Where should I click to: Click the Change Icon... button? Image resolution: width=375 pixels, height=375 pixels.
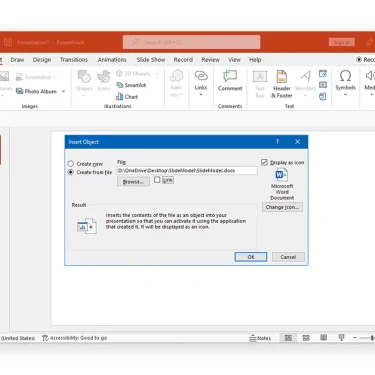[x=282, y=207]
